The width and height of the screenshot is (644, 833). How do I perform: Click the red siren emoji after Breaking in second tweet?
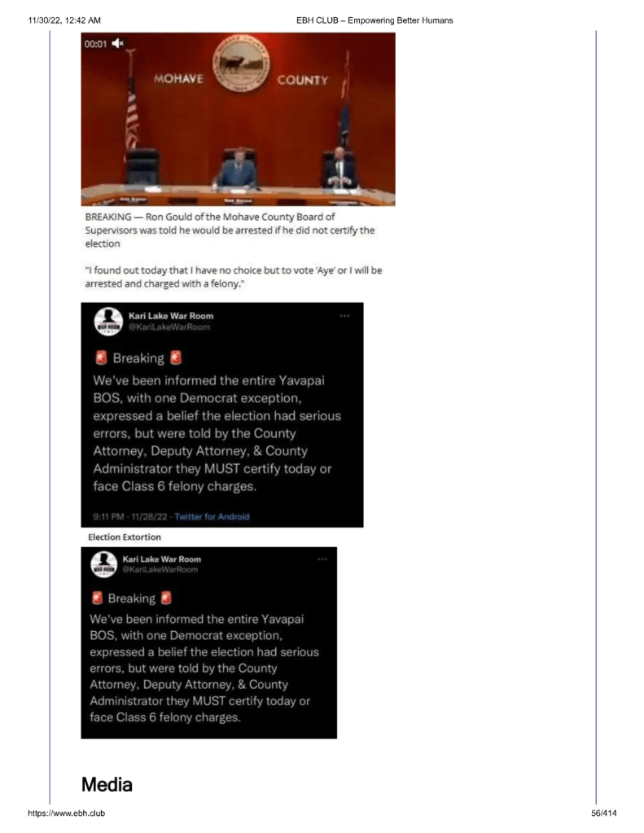pyautogui.click(x=166, y=598)
